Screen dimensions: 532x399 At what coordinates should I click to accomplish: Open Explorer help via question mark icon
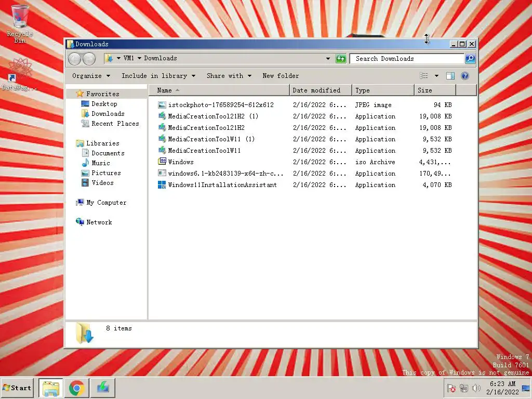pos(465,76)
